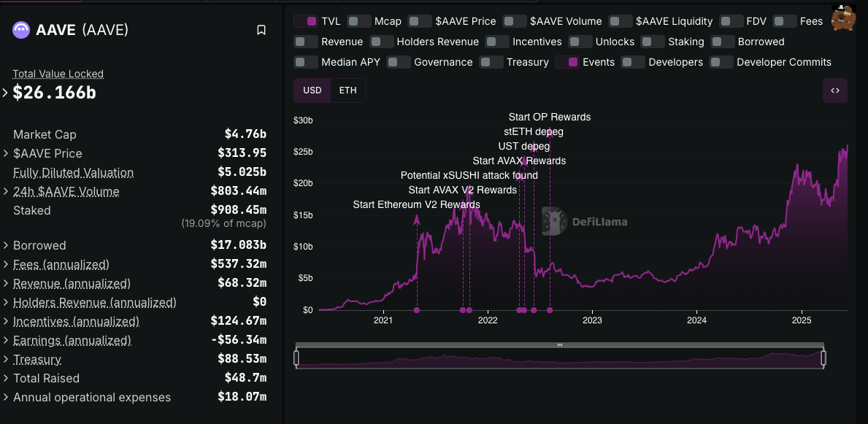
Task: Expand the $AAVE Price row chevron
Action: (6, 153)
